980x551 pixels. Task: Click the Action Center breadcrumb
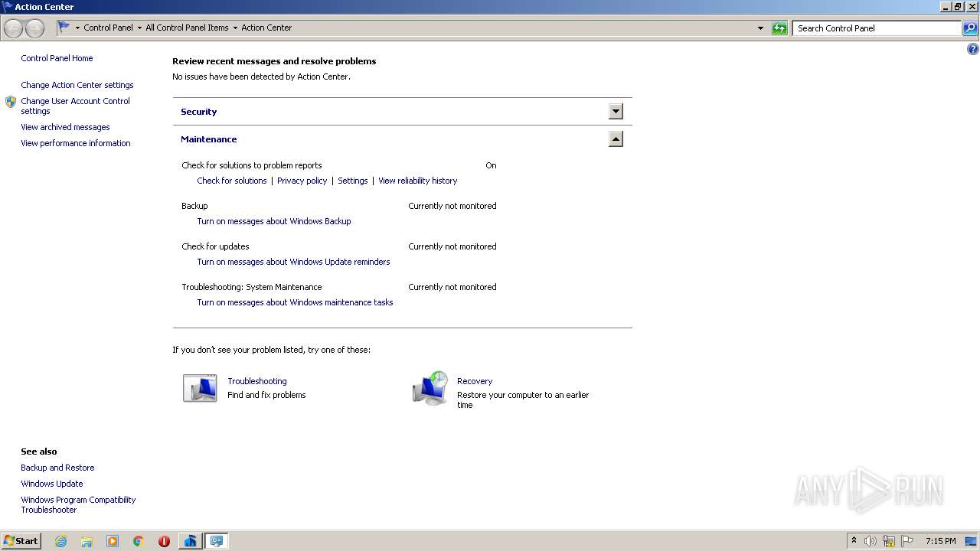[266, 28]
